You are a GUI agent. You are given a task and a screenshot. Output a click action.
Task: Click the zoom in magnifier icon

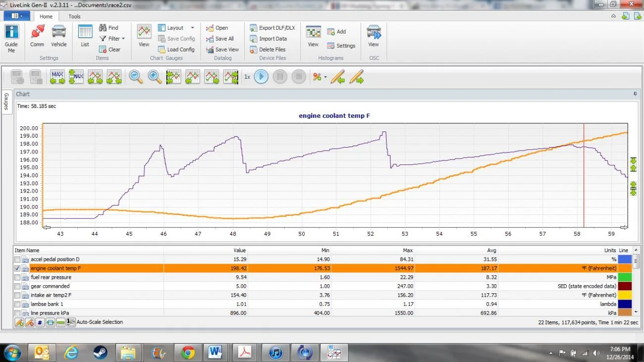(155, 77)
